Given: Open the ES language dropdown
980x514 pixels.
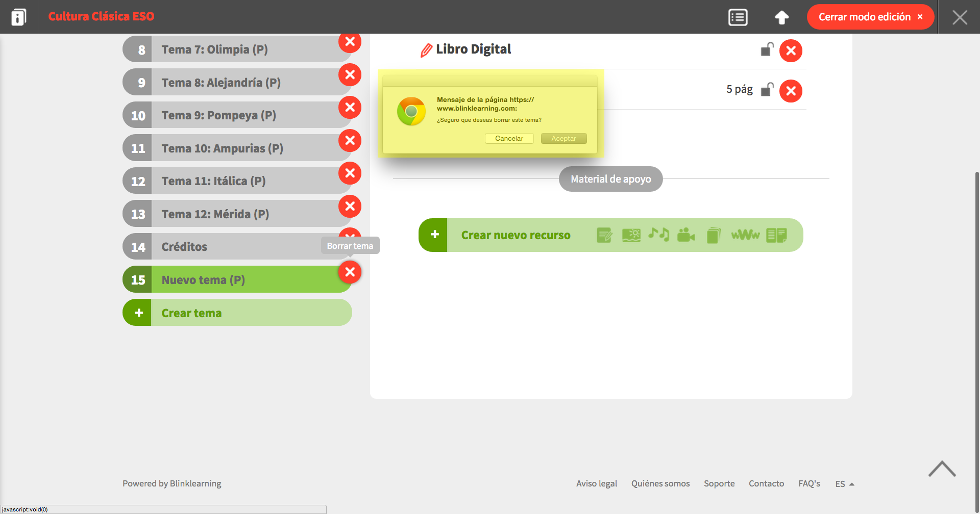Looking at the screenshot, I should click(845, 484).
